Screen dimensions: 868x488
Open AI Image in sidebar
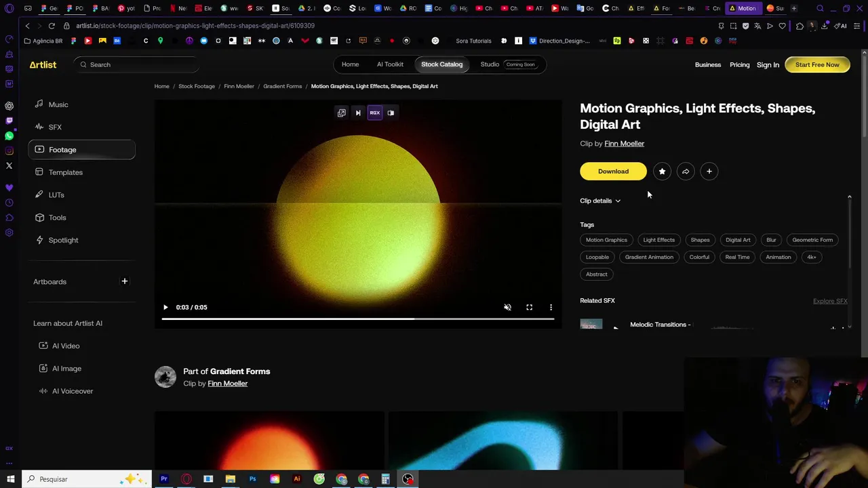(66, 368)
